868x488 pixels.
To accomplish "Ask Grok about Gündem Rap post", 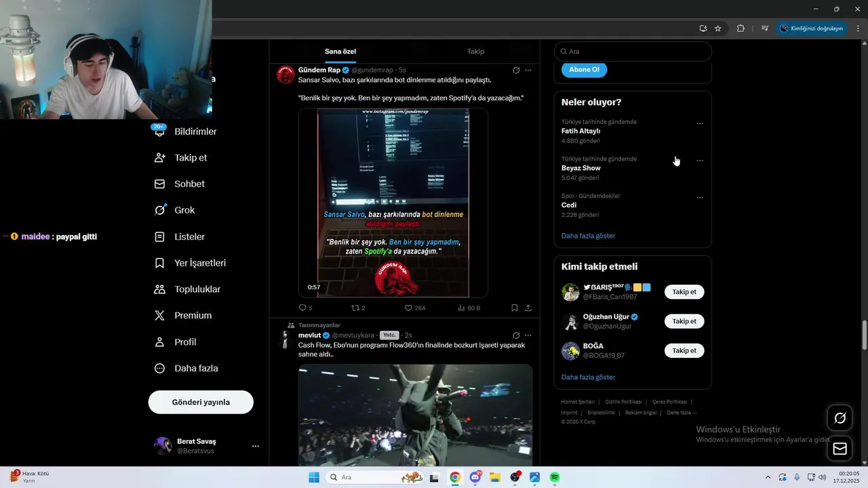I will 516,70.
